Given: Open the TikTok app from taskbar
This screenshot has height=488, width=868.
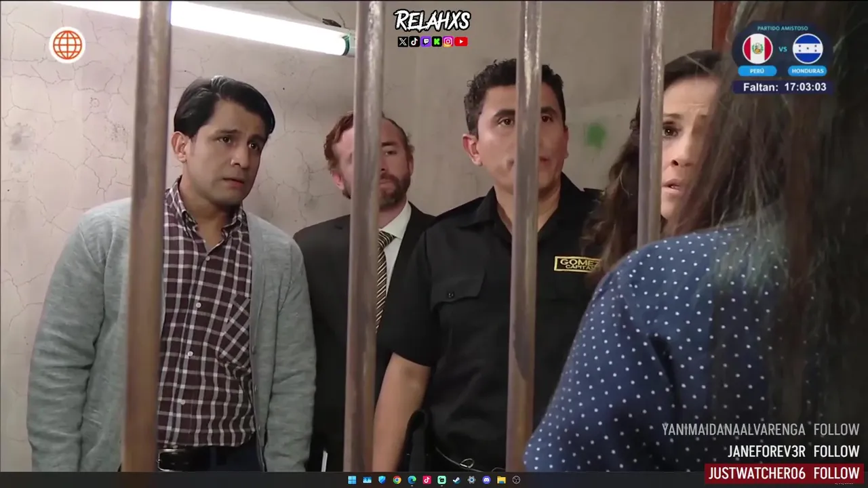Looking at the screenshot, I should (427, 480).
